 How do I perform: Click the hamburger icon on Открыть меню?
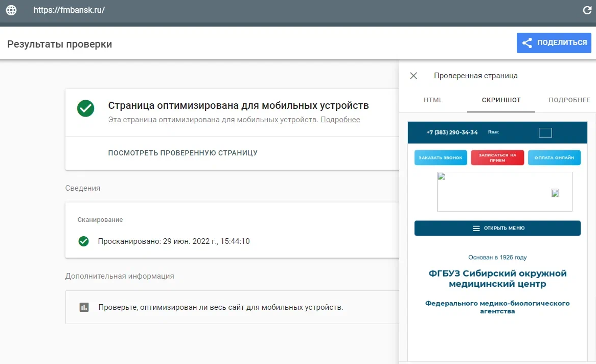tap(476, 229)
